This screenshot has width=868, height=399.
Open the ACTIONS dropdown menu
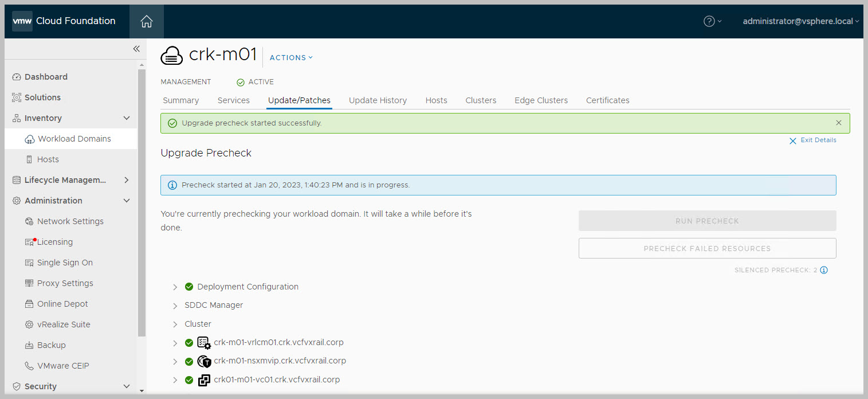(291, 57)
